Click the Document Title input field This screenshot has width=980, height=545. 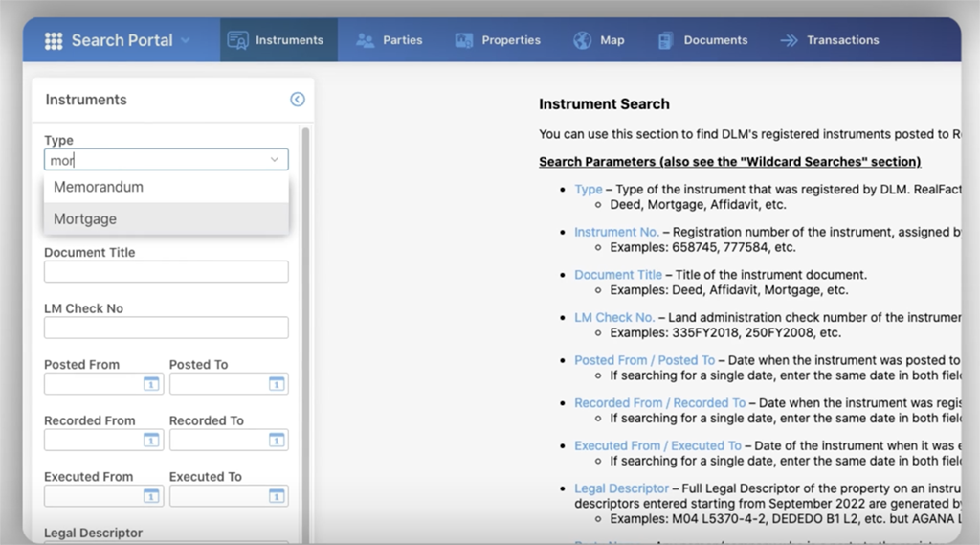click(x=166, y=272)
